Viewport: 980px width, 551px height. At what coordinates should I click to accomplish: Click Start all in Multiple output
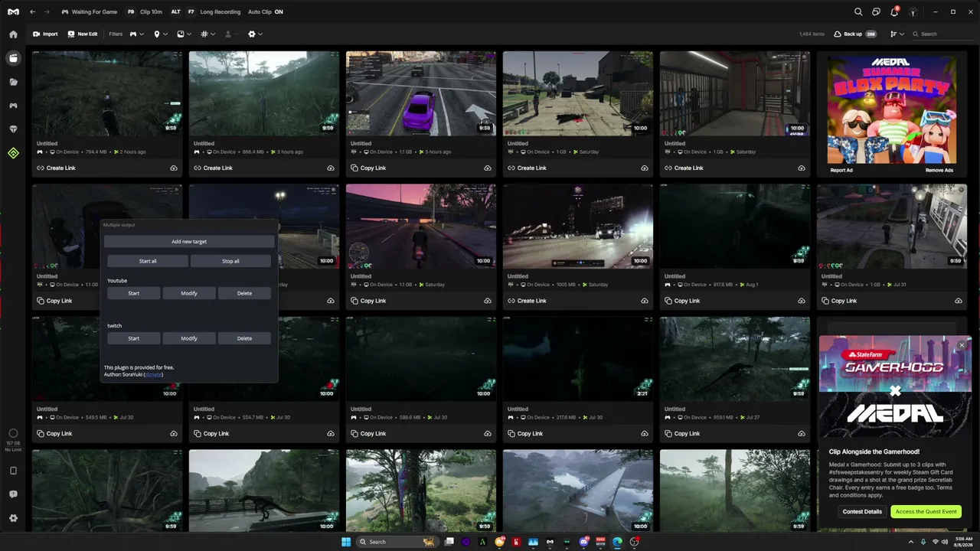coord(148,261)
